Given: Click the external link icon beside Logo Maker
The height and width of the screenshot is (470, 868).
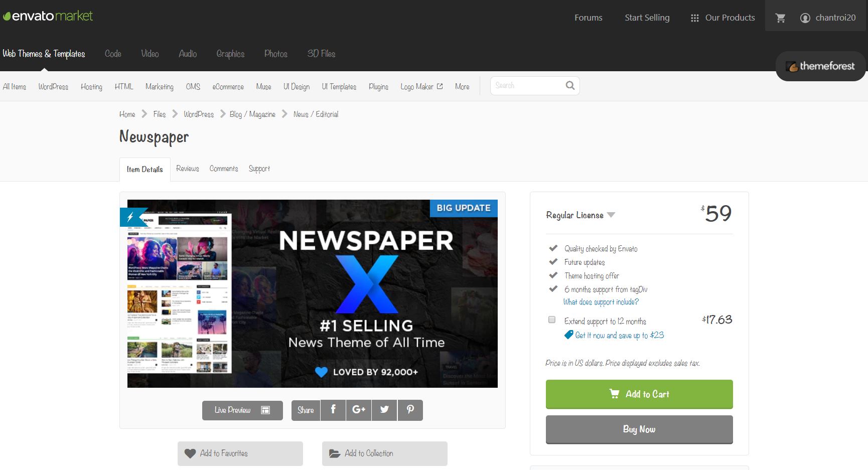Looking at the screenshot, I should (x=440, y=86).
